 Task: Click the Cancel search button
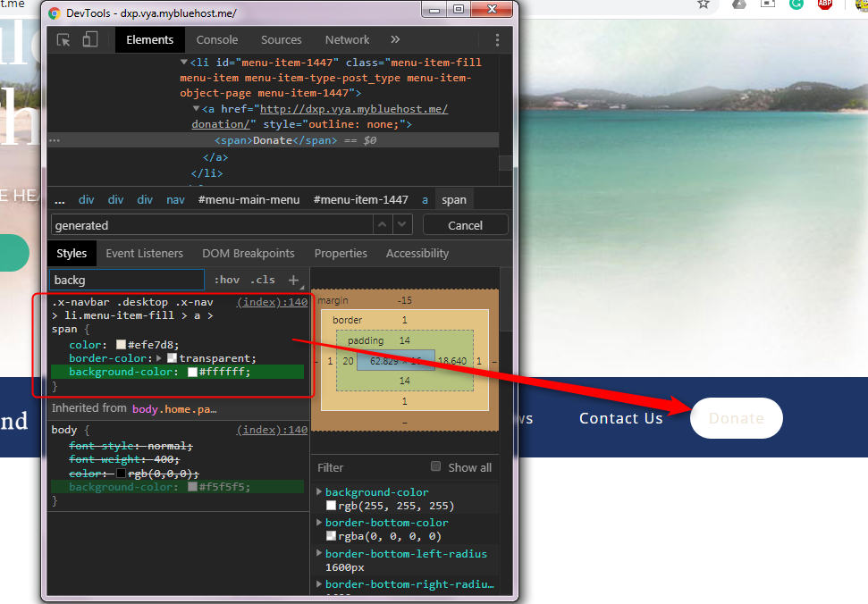(465, 225)
